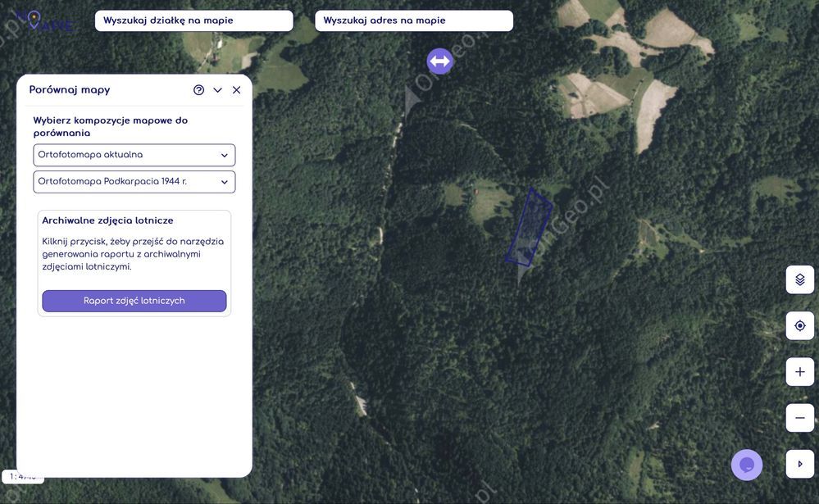
Task: Open the Ortofotomapa aktualna dropdown
Action: point(134,155)
